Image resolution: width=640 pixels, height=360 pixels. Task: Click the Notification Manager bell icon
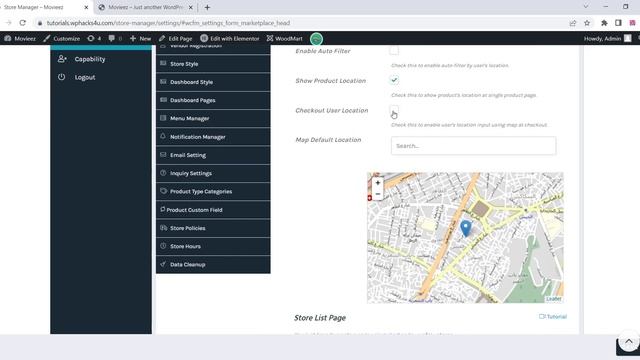click(x=163, y=136)
